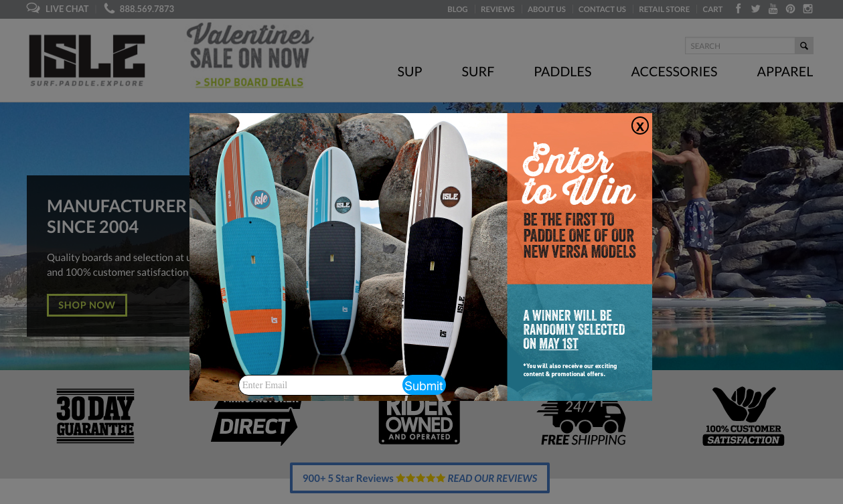Open the ACCESSORIES navigation menu
843x504 pixels.
[x=674, y=72]
